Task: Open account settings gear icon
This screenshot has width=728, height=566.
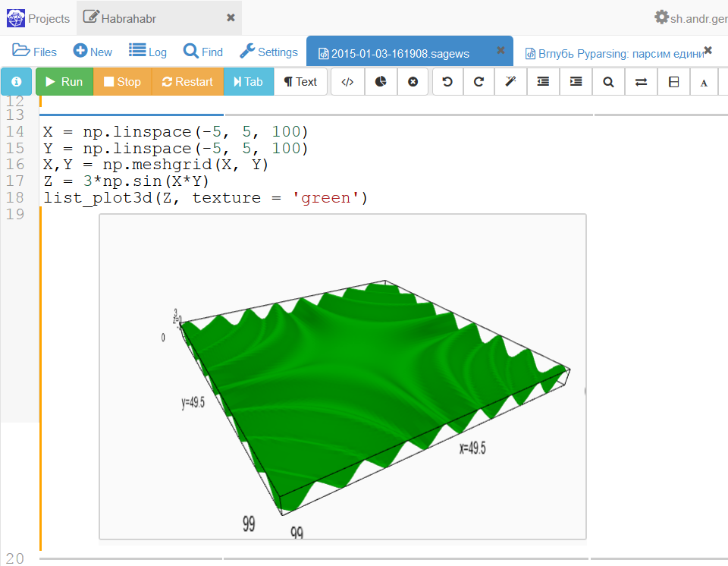Action: coord(661,17)
